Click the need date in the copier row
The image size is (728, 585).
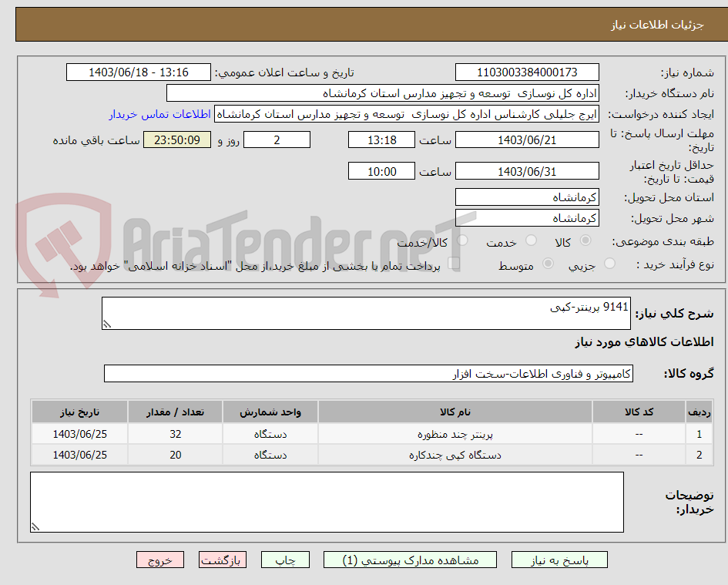[79, 455]
